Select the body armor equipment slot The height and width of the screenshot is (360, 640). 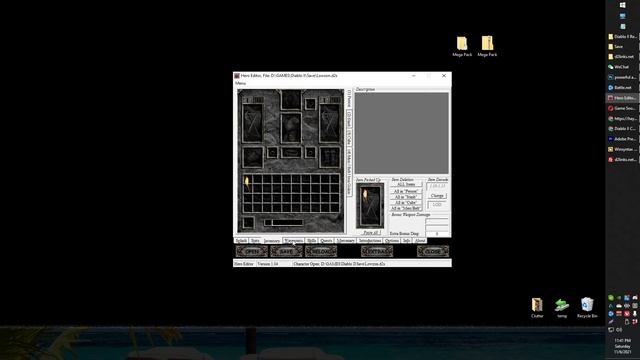coord(291,128)
